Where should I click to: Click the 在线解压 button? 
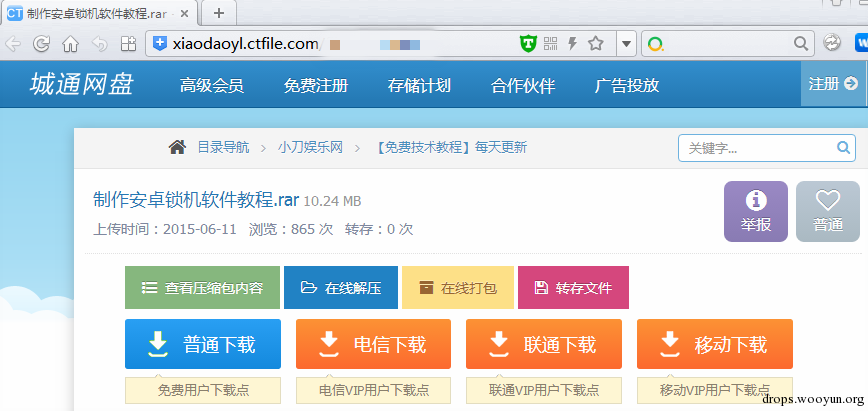(x=341, y=287)
